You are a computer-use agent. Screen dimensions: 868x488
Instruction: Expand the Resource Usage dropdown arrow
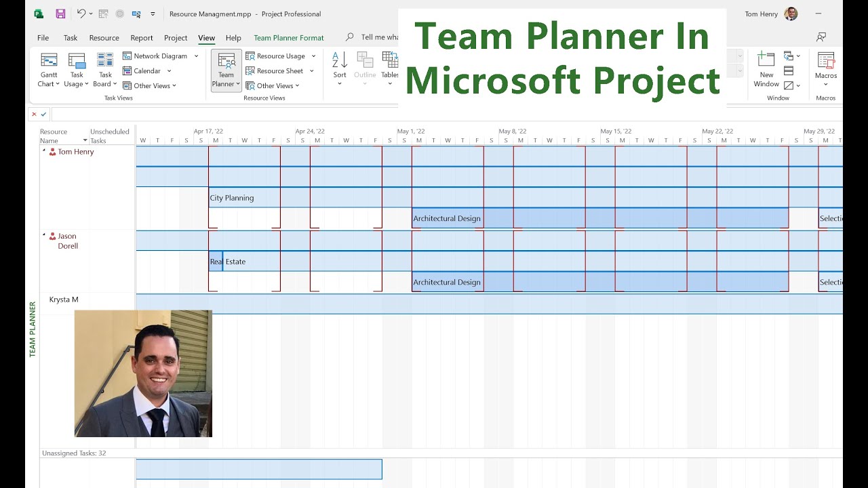coord(313,56)
